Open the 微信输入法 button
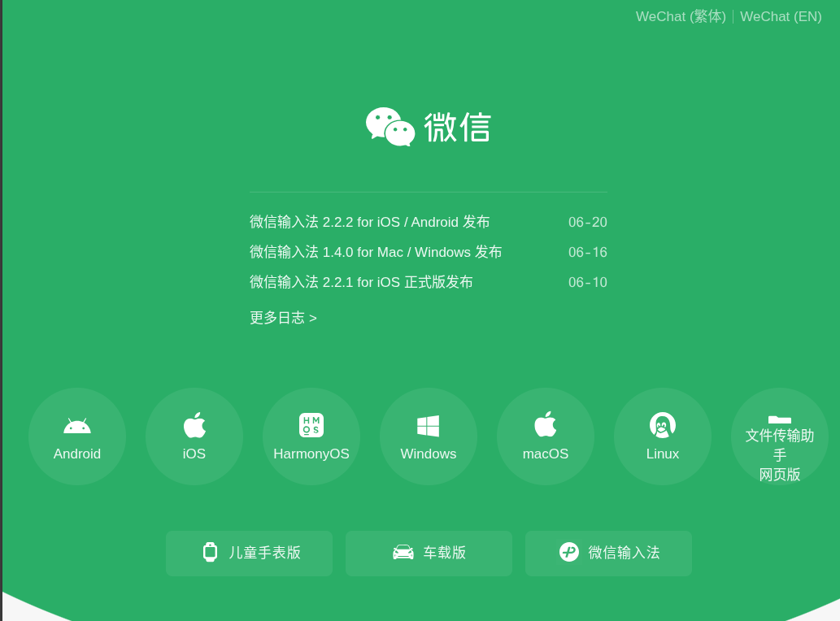The width and height of the screenshot is (840, 621). pos(608,554)
